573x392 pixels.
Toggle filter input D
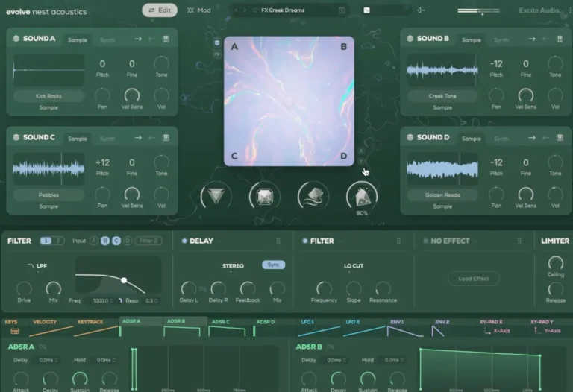[x=128, y=241]
